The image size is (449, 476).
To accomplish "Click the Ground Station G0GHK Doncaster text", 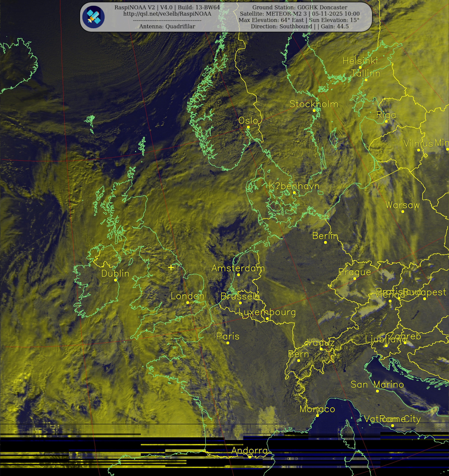I will click(300, 7).
